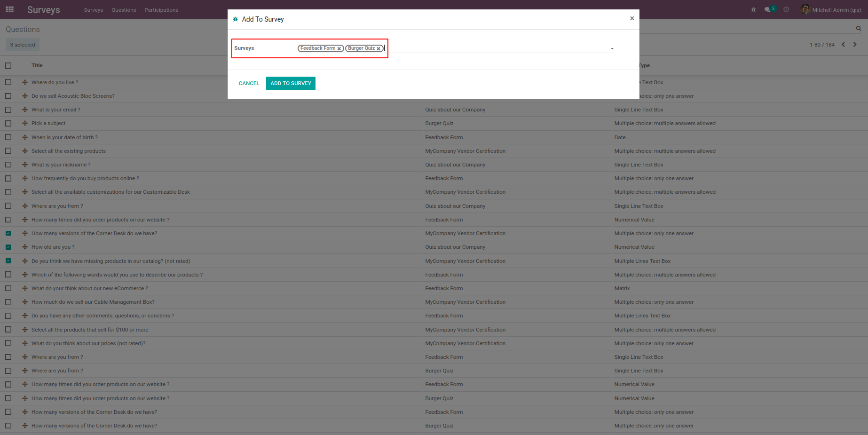Click the bug icon in the dialog title
This screenshot has height=435, width=868.
[236, 19]
